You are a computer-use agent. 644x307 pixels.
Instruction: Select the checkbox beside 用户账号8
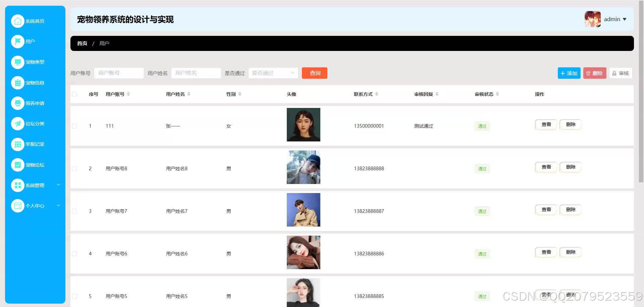pos(74,169)
